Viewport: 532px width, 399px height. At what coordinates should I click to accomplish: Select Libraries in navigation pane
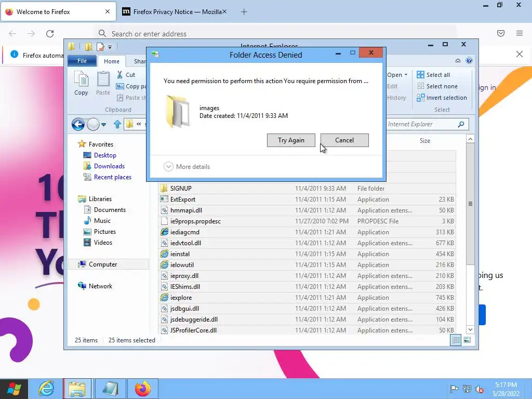pyautogui.click(x=100, y=199)
